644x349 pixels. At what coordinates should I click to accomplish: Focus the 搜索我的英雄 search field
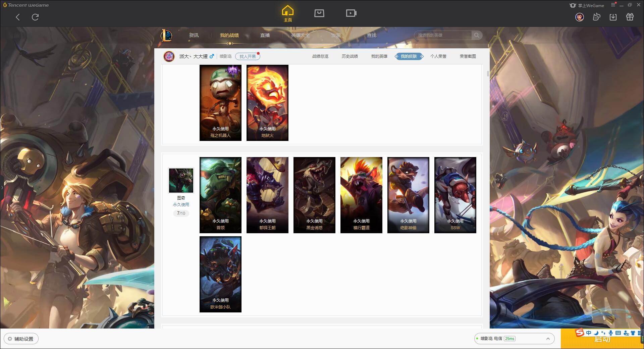443,35
